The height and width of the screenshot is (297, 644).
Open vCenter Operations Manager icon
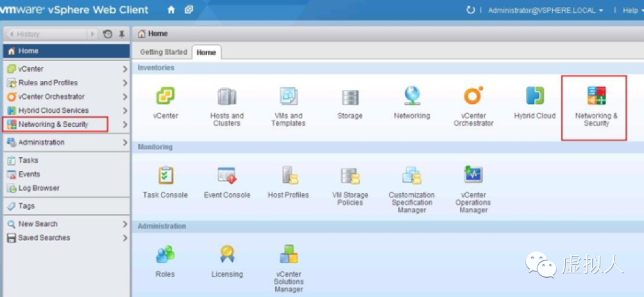click(473, 174)
